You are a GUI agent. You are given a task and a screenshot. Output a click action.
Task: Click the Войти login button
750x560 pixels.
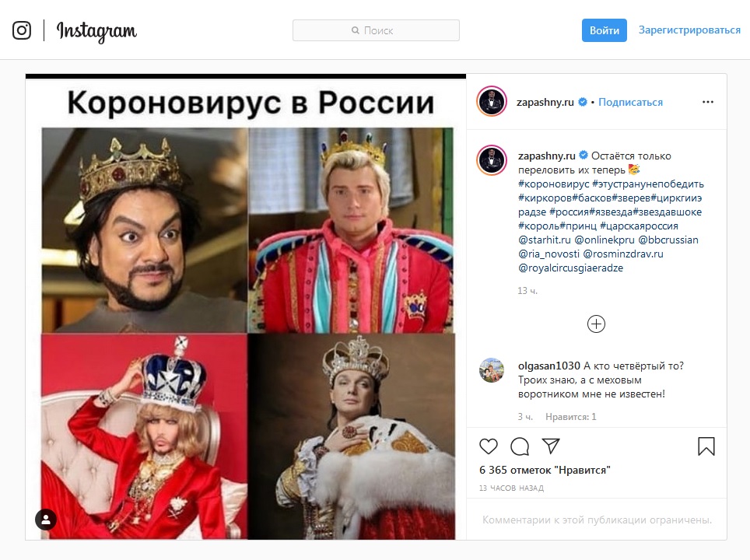(604, 30)
